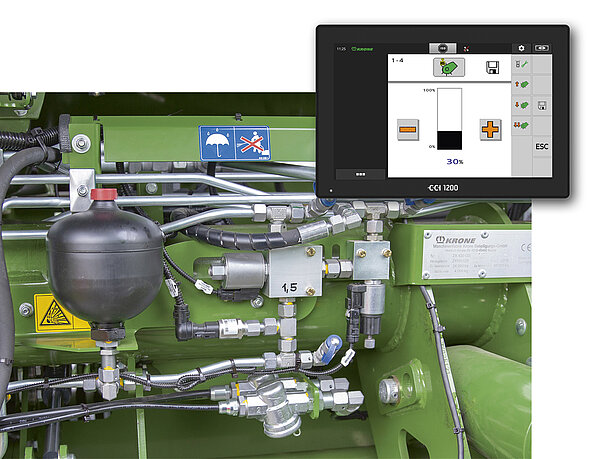Click the floppy disk save icon
600x459 pixels.
click(x=492, y=68)
